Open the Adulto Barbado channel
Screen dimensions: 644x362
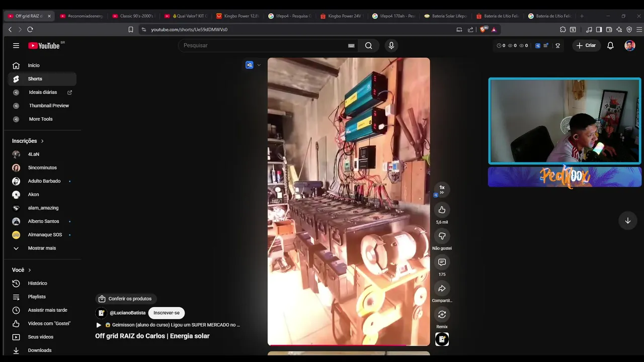[42, 181]
